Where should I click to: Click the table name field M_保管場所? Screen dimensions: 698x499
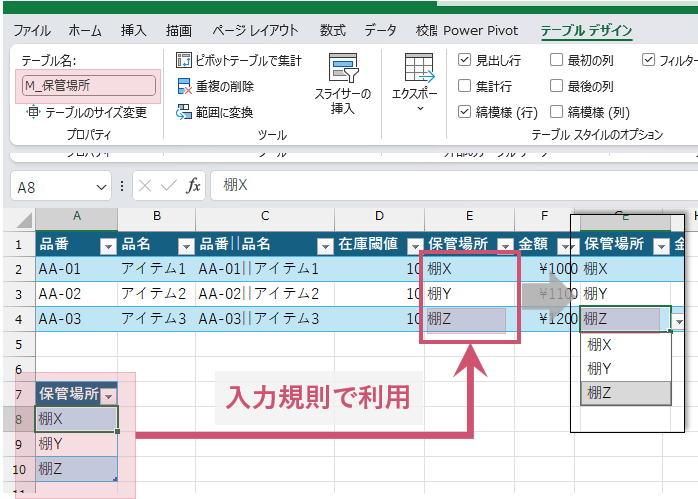click(x=89, y=85)
